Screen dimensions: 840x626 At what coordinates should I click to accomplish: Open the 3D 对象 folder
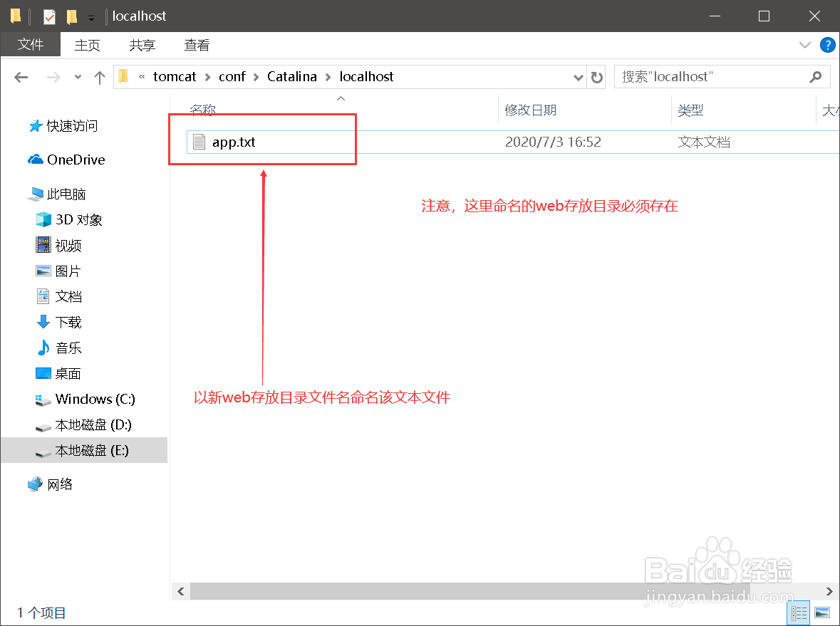[x=79, y=219]
